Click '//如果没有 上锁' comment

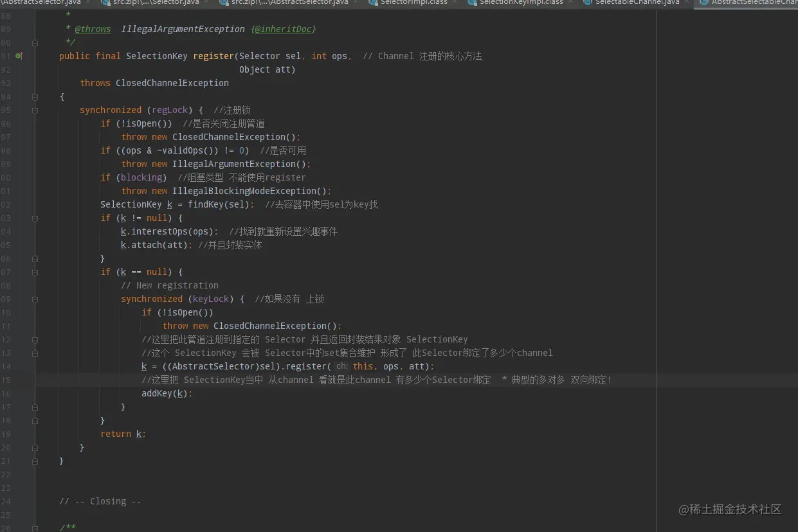tap(289, 299)
